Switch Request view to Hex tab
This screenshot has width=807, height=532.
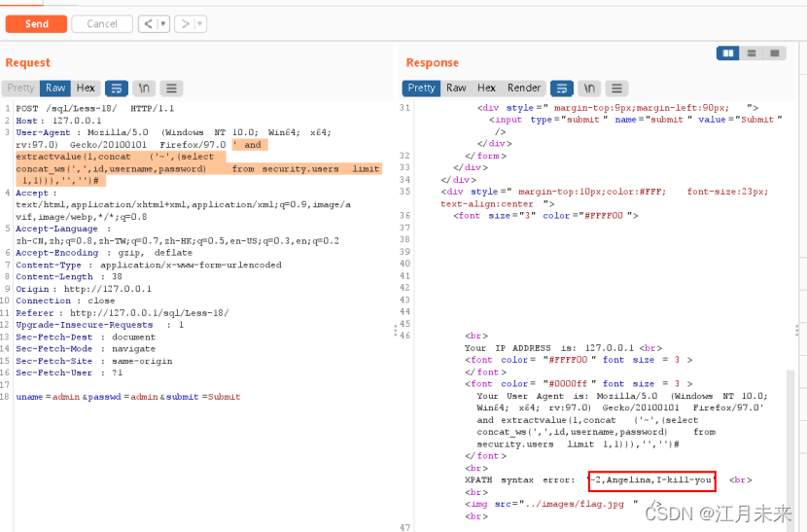click(86, 89)
